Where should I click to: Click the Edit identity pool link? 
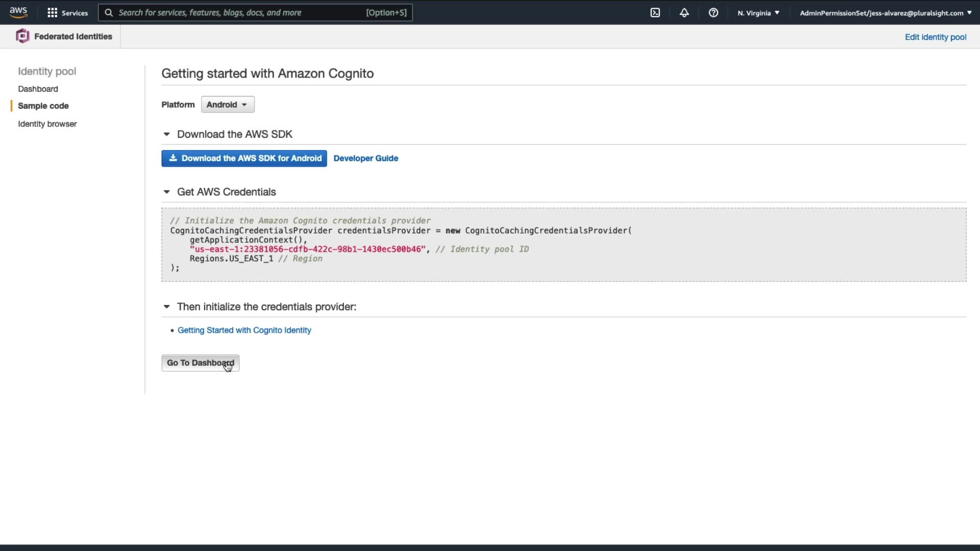tap(935, 37)
